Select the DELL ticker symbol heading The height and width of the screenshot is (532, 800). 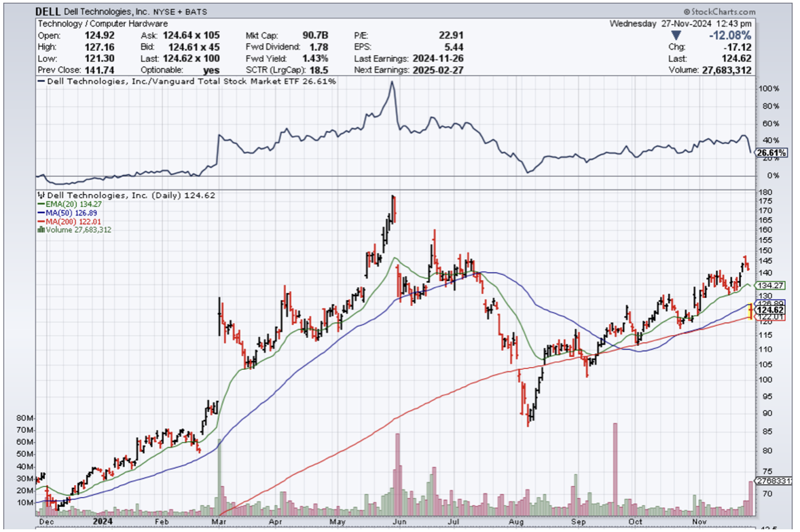48,12
